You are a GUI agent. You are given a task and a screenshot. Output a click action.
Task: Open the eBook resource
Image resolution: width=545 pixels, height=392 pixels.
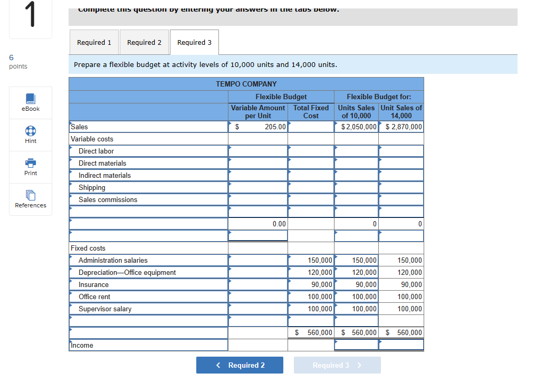click(30, 103)
